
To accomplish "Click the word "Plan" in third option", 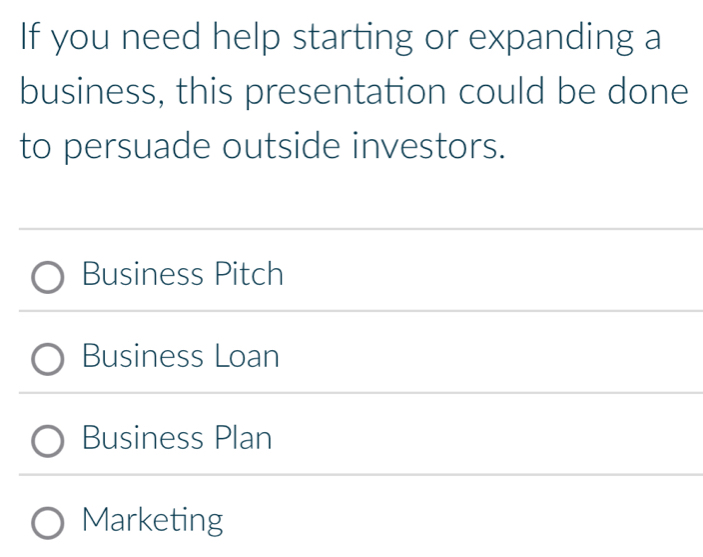I will point(242,439).
